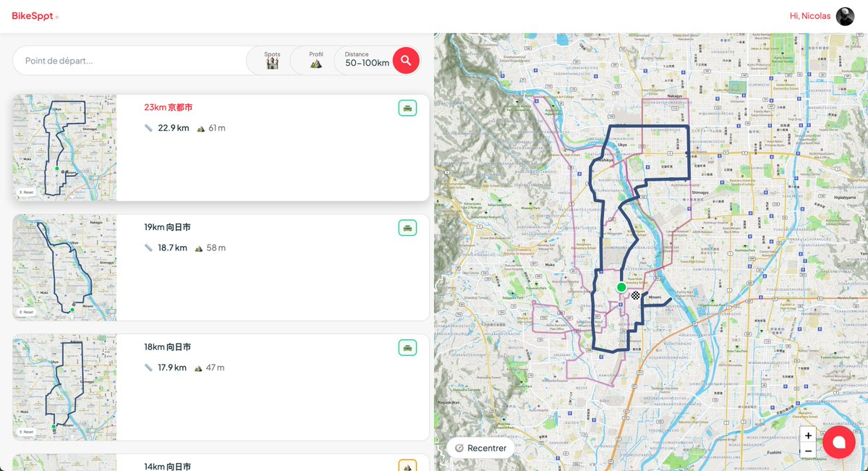Click the green badge on the 19km card

click(407, 227)
